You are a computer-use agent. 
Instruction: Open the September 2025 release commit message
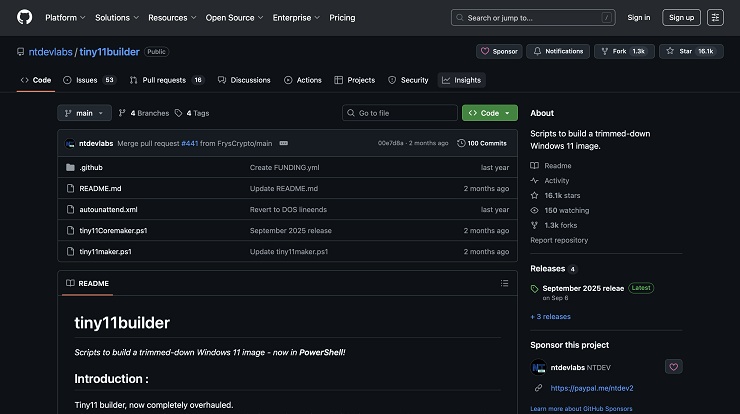(x=291, y=230)
